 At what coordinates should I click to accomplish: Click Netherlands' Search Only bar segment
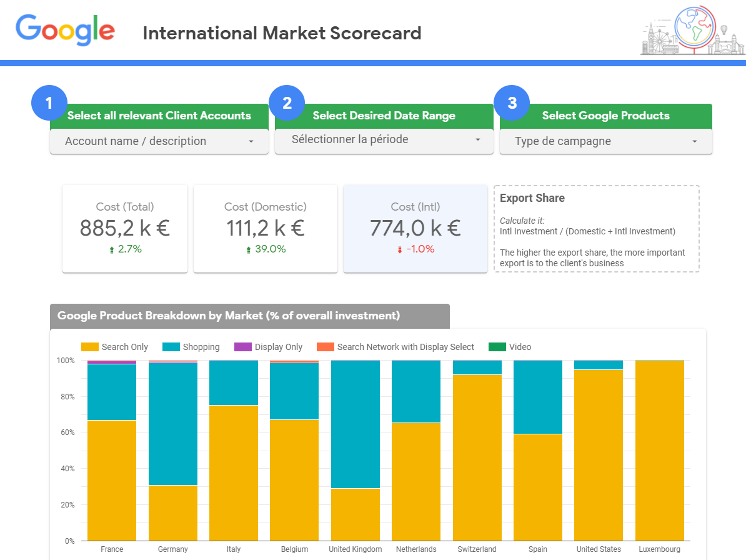tap(416, 482)
